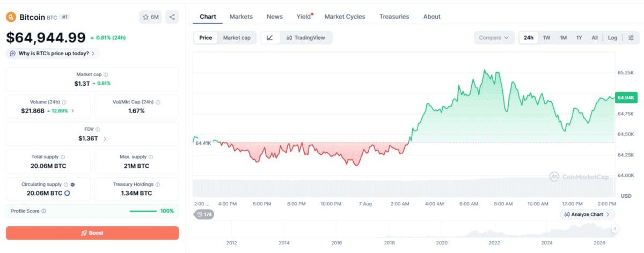Add Bitcoin to watchlist with star button

[150, 17]
